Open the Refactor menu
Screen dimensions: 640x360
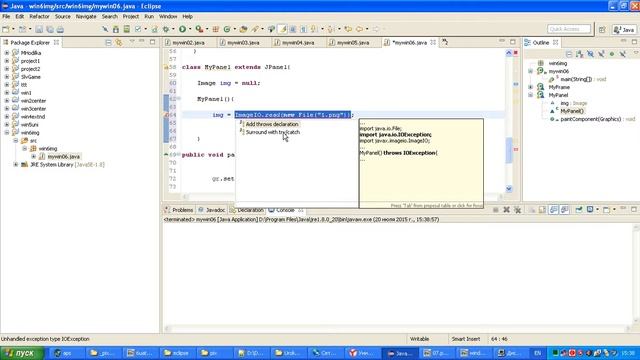coord(39,16)
